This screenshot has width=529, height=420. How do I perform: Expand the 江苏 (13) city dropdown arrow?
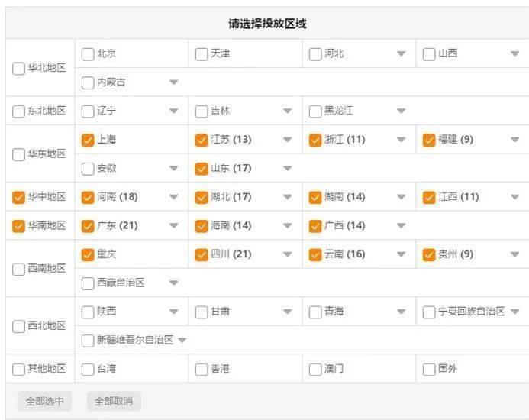pyautogui.click(x=287, y=140)
